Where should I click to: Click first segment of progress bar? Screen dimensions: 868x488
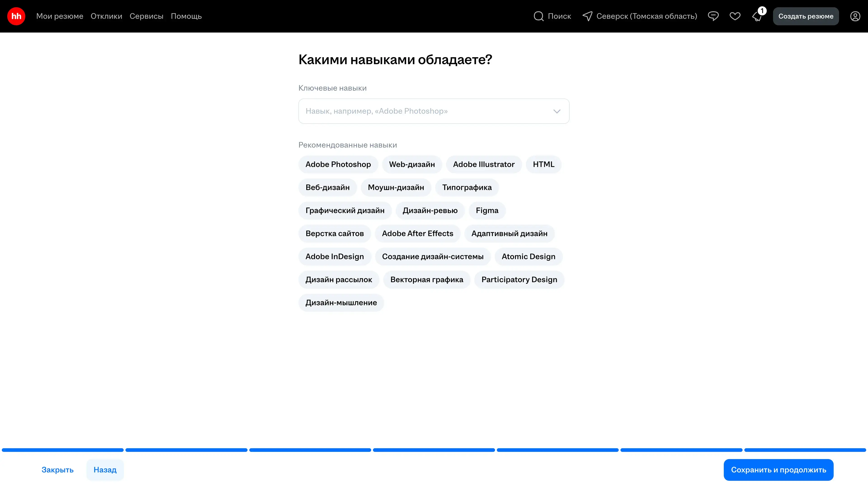(63, 450)
